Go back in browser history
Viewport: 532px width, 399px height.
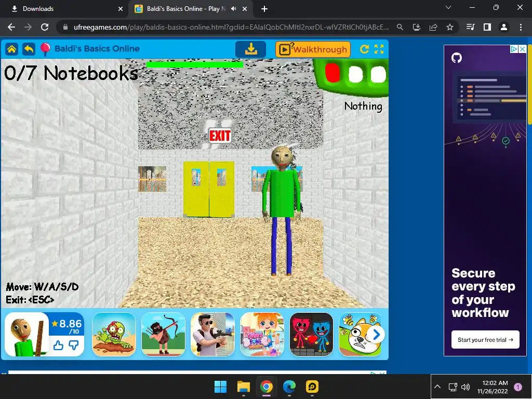click(11, 27)
